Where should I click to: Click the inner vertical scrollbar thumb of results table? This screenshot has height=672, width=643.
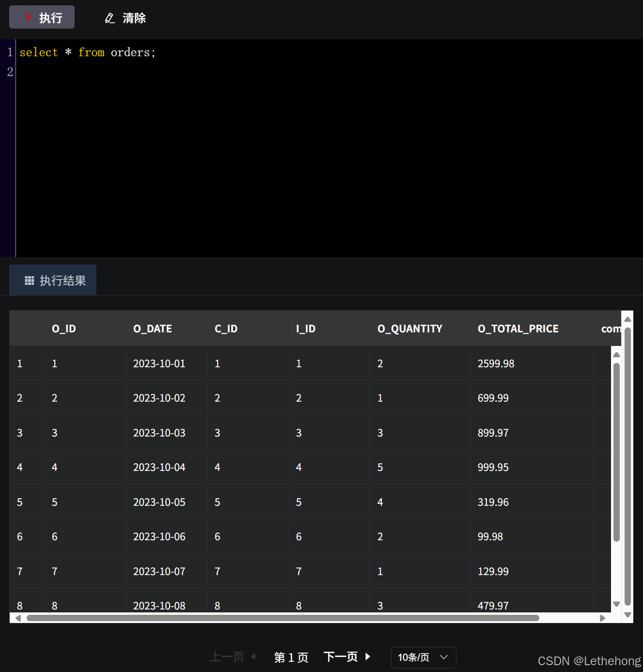coord(616,452)
